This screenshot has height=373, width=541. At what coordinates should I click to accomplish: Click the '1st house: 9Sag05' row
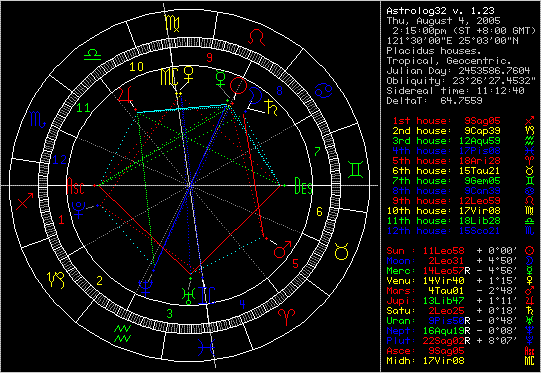coord(446,121)
